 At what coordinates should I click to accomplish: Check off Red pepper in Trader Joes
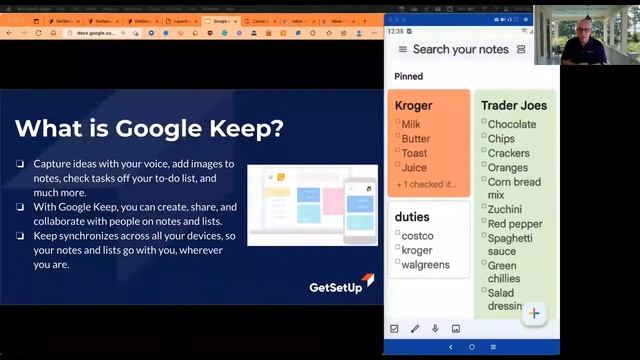[x=484, y=220]
